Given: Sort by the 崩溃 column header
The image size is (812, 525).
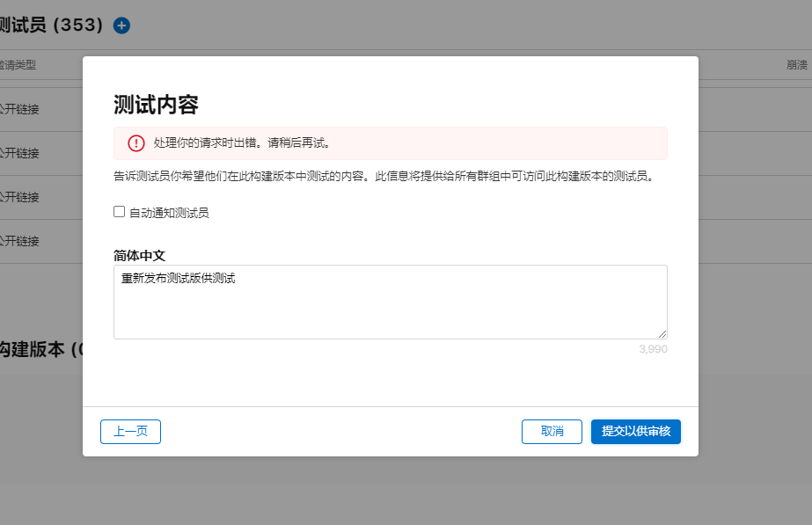Looking at the screenshot, I should pyautogui.click(x=797, y=65).
